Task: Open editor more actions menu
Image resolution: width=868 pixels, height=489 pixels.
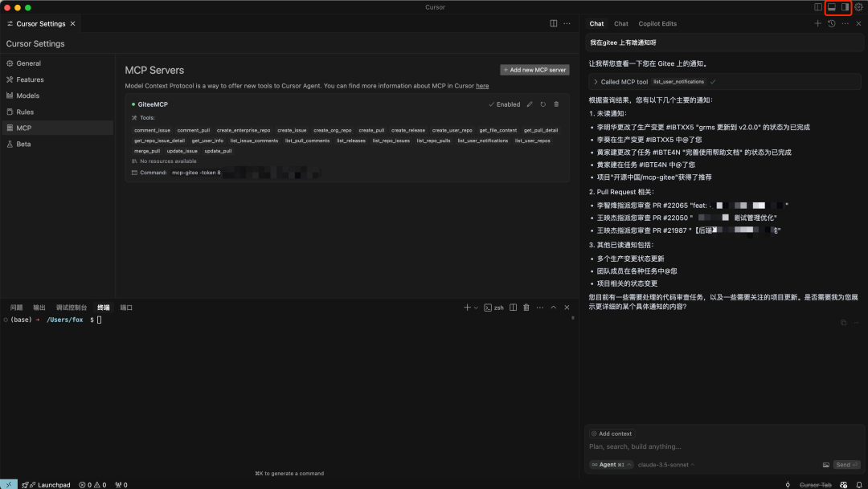Action: coord(567,23)
